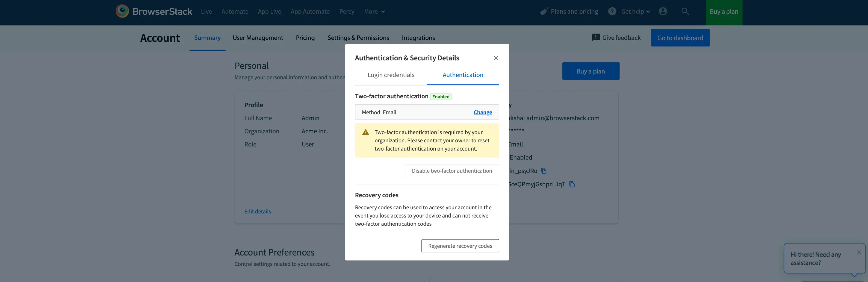Switch to the Login credentials tab

pyautogui.click(x=391, y=75)
